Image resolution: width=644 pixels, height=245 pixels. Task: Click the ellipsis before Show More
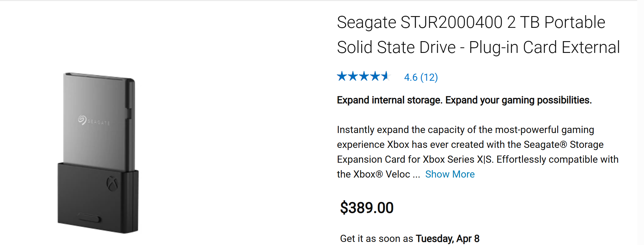point(416,175)
